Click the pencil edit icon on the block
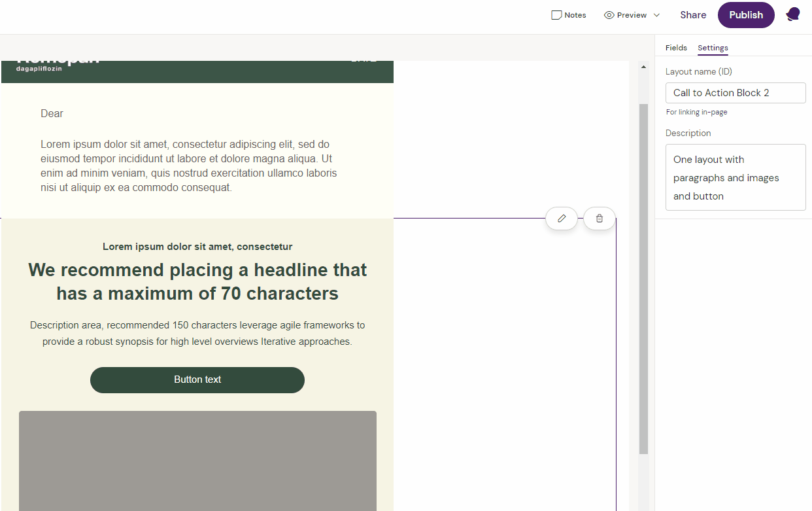This screenshot has width=812, height=511. [561, 219]
